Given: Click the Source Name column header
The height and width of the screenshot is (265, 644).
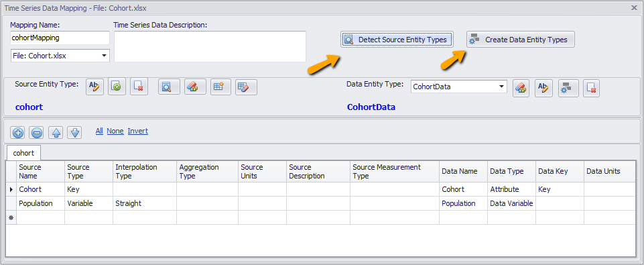Looking at the screenshot, I should click(40, 171).
